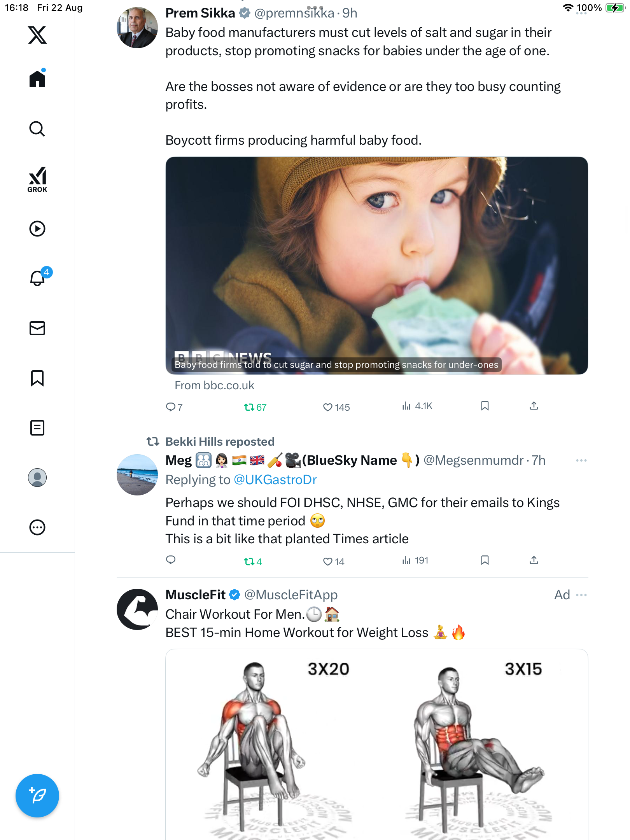Open more options on MuscleFit ad
Viewport: 630px width, 840px height.
click(581, 595)
